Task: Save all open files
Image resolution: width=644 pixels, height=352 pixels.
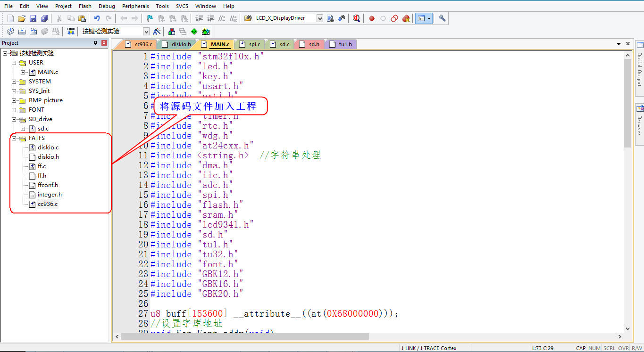Action: [43, 18]
